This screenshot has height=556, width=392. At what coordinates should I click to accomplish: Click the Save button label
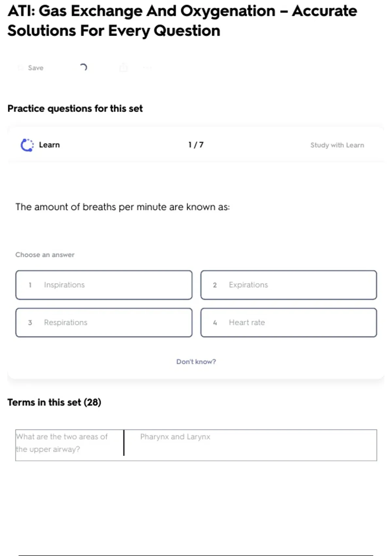tap(36, 68)
